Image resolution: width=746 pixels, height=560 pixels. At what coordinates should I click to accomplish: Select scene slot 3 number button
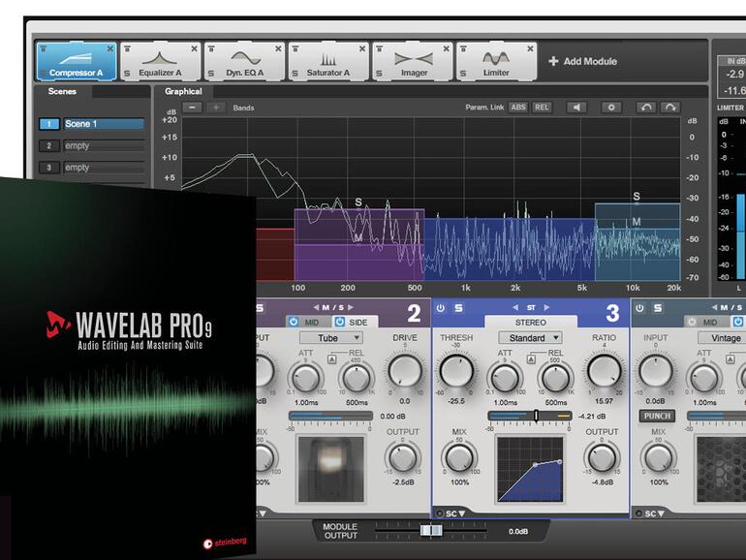pos(49,168)
